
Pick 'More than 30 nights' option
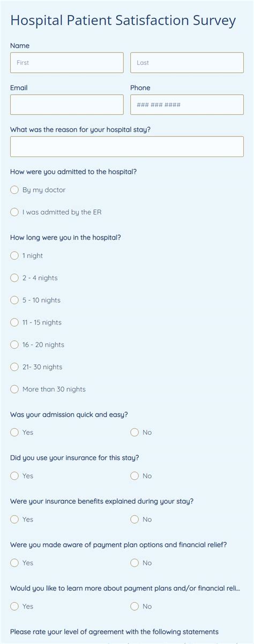pos(14,389)
